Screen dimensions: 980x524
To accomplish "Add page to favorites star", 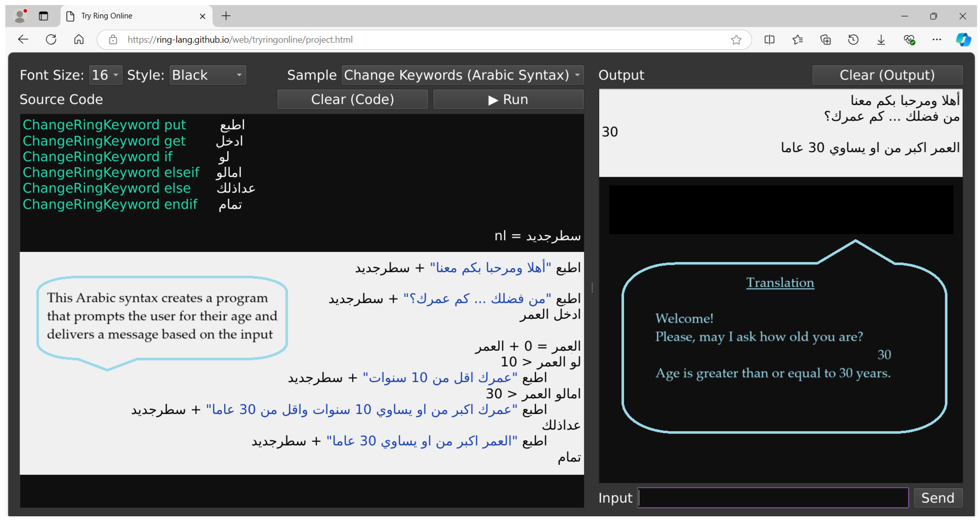I will (x=736, y=40).
